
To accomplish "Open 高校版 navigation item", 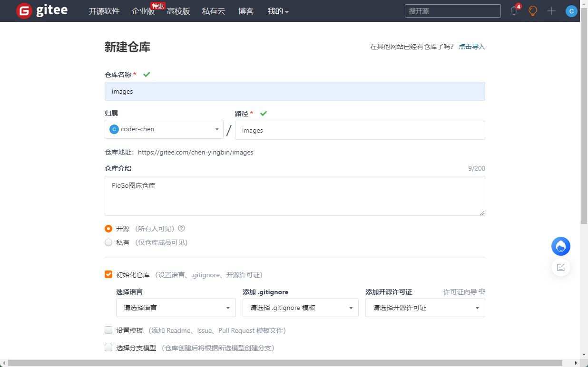I will point(178,11).
